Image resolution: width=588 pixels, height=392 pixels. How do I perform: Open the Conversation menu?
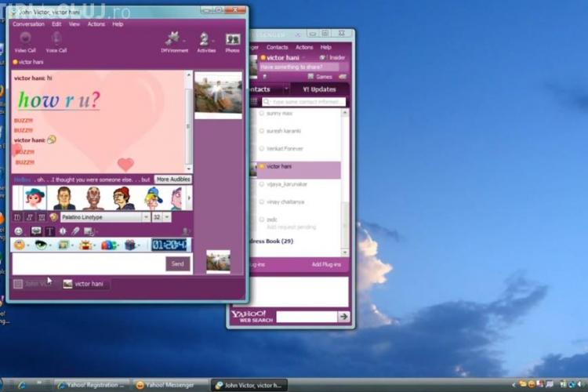pyautogui.click(x=28, y=24)
